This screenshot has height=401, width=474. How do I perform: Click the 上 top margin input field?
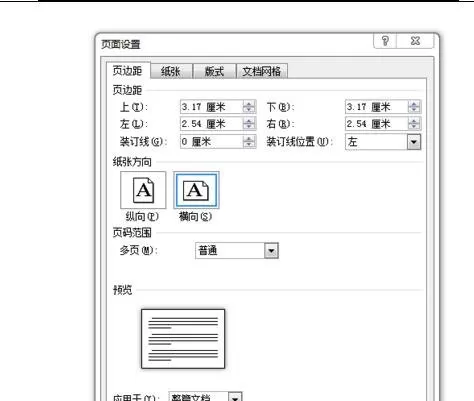tap(211, 107)
